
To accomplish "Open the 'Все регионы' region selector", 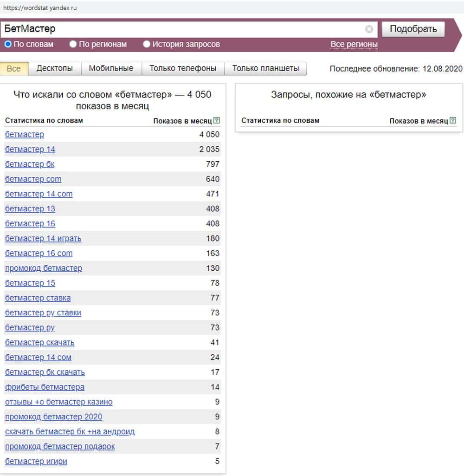I will pos(354,44).
